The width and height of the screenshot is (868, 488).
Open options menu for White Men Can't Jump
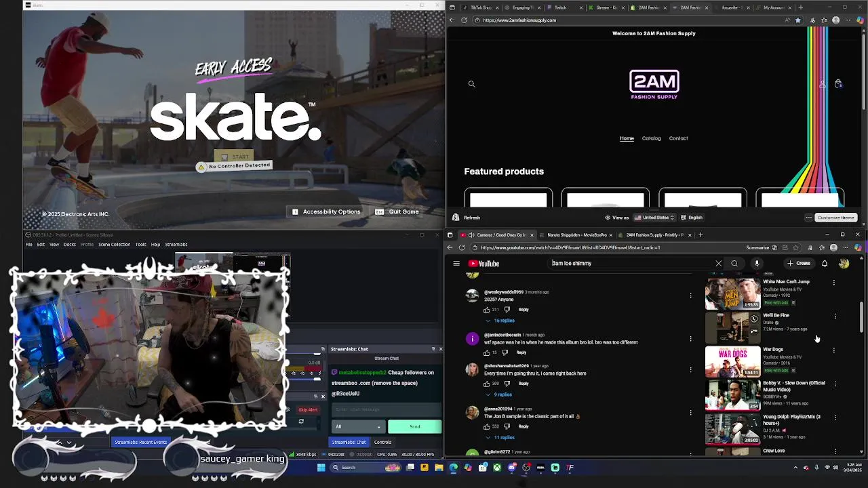pos(834,283)
